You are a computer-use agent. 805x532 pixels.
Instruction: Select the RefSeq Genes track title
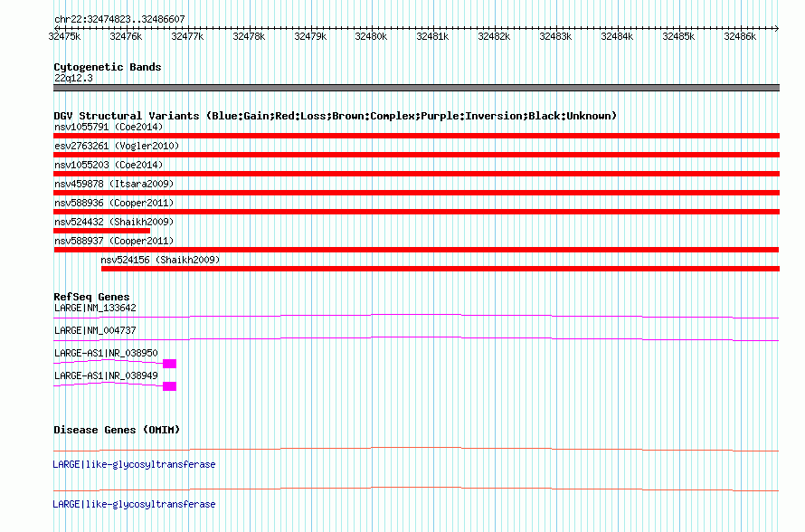coord(91,297)
